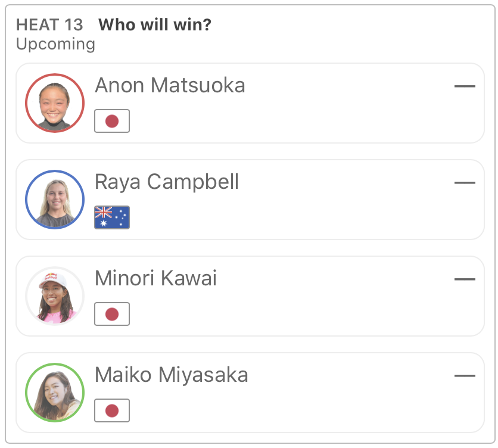This screenshot has width=498, height=448.
Task: Click the HEAT 13 label
Action: coord(50,25)
